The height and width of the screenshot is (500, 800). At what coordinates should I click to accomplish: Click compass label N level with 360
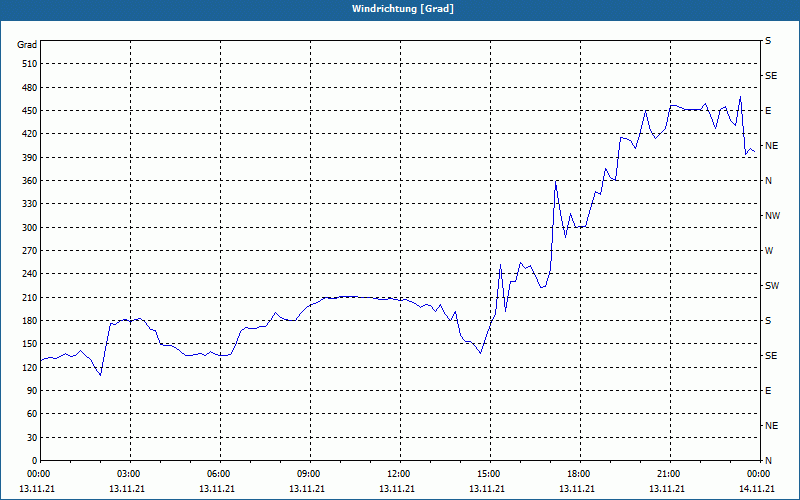tap(768, 181)
